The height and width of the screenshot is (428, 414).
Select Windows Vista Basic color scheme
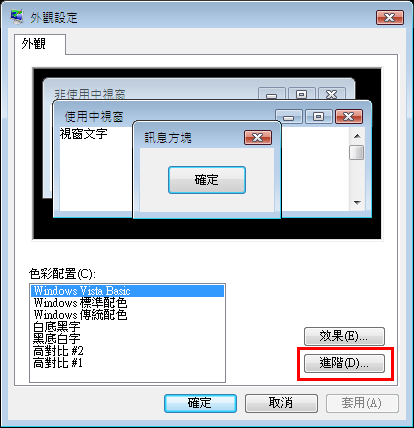coord(127,291)
